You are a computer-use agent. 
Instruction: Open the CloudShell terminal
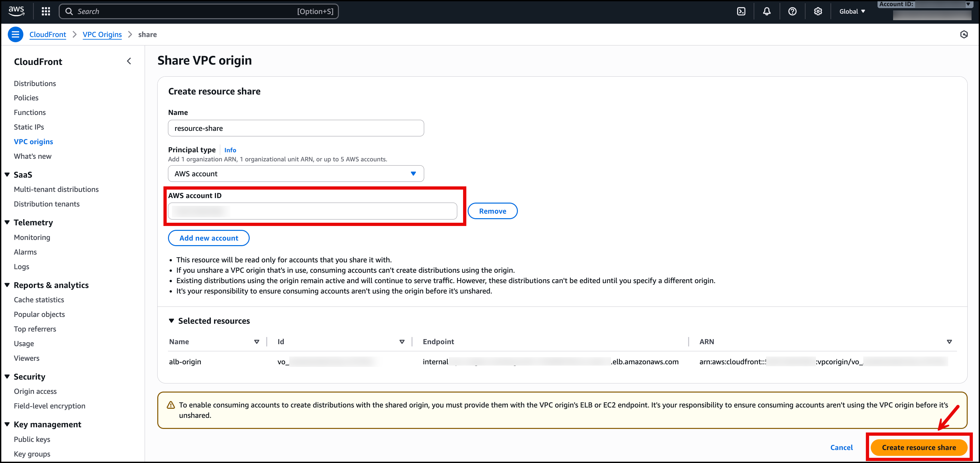pos(741,11)
